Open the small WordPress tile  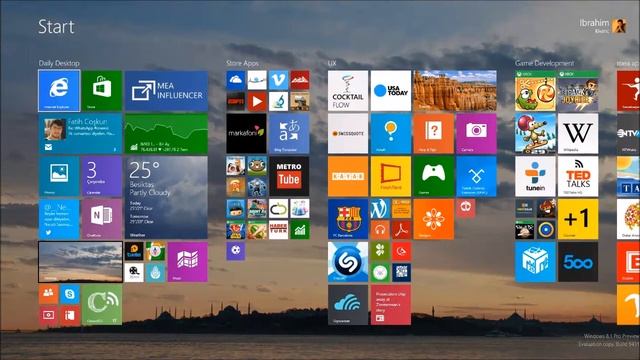(x=380, y=209)
